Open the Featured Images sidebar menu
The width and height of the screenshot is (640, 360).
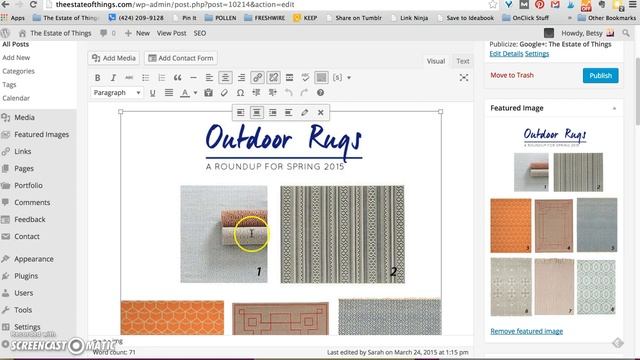41,134
